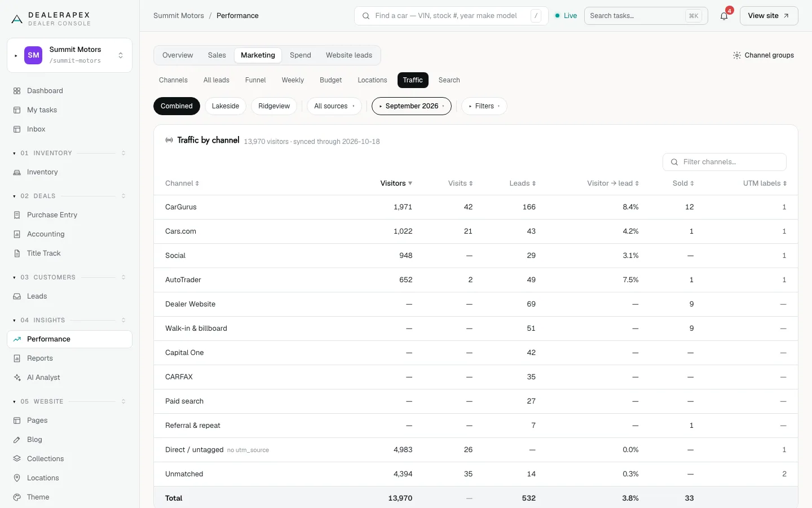Collapse the 01 Inventory section

69,153
